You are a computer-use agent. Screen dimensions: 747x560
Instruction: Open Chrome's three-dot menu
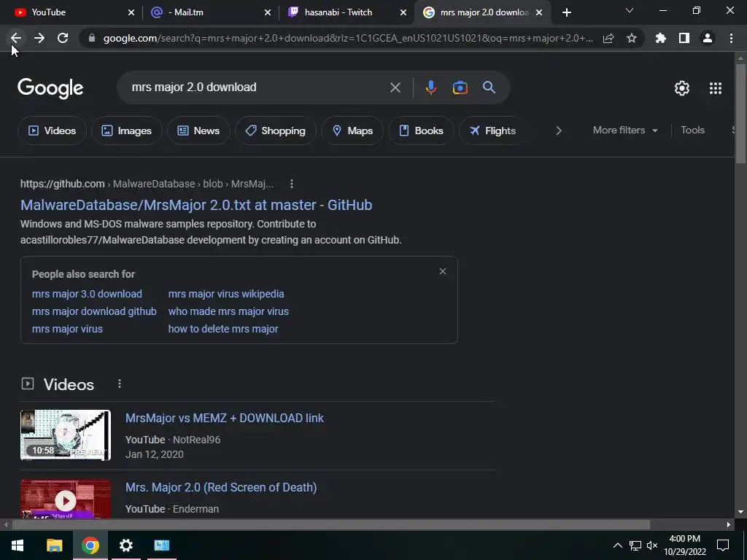pos(731,38)
